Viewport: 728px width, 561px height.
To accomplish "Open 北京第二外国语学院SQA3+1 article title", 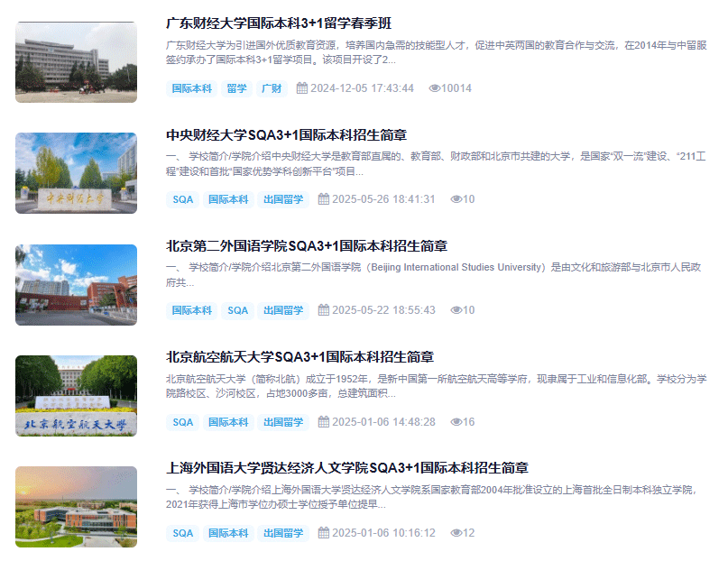I will click(x=307, y=246).
